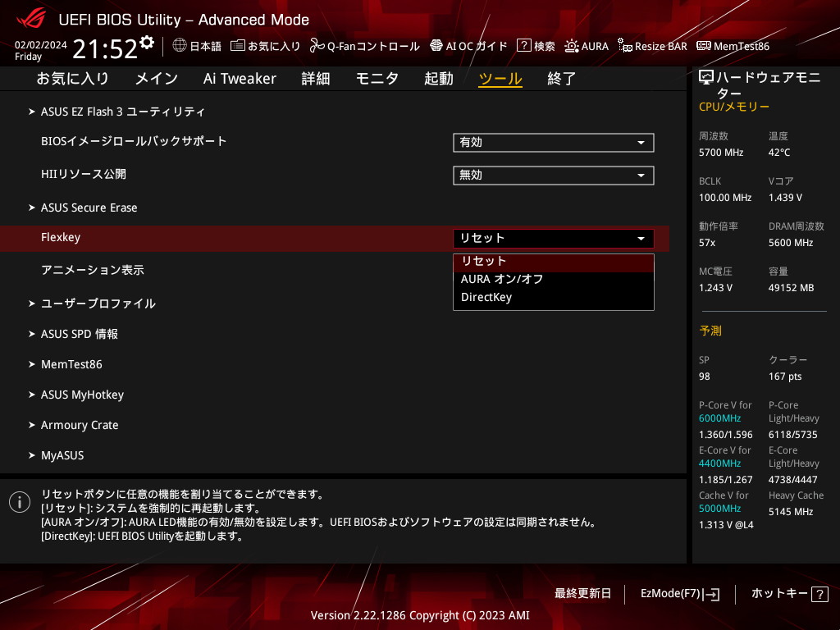
Task: Expand ASUS EZ Flash 3 ユーティリティ
Action: point(123,112)
